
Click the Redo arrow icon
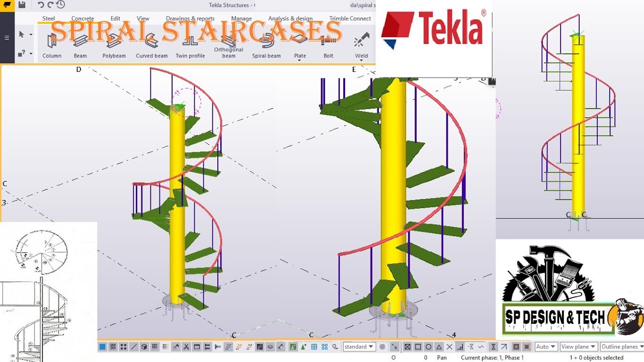pos(50,5)
